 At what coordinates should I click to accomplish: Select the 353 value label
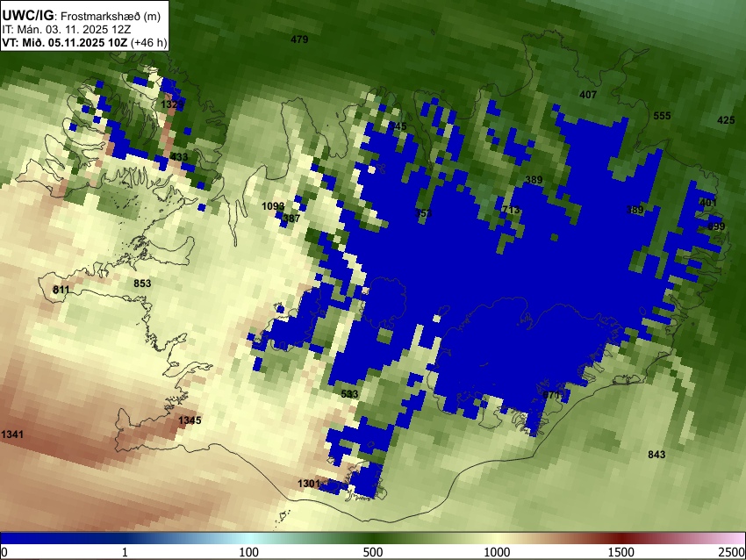423,213
